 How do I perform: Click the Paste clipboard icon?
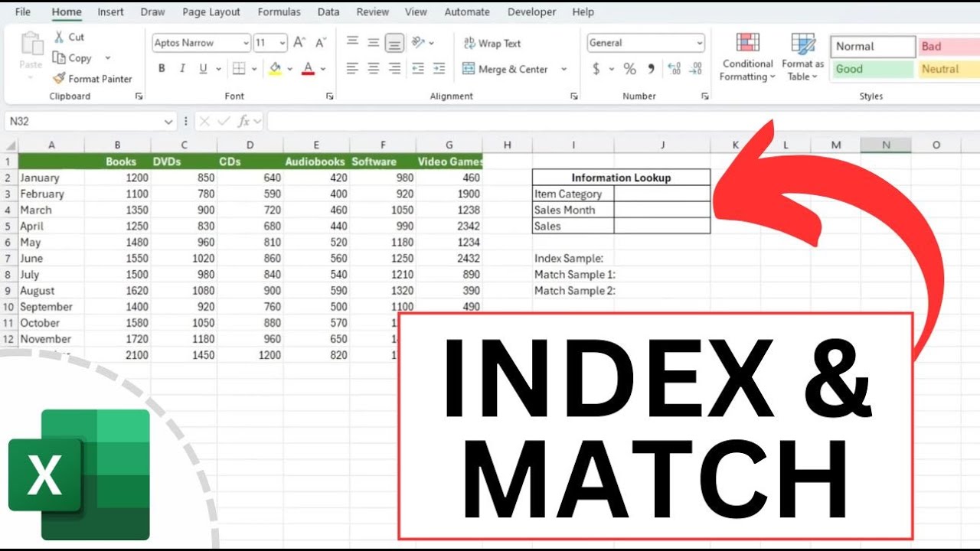tap(31, 44)
